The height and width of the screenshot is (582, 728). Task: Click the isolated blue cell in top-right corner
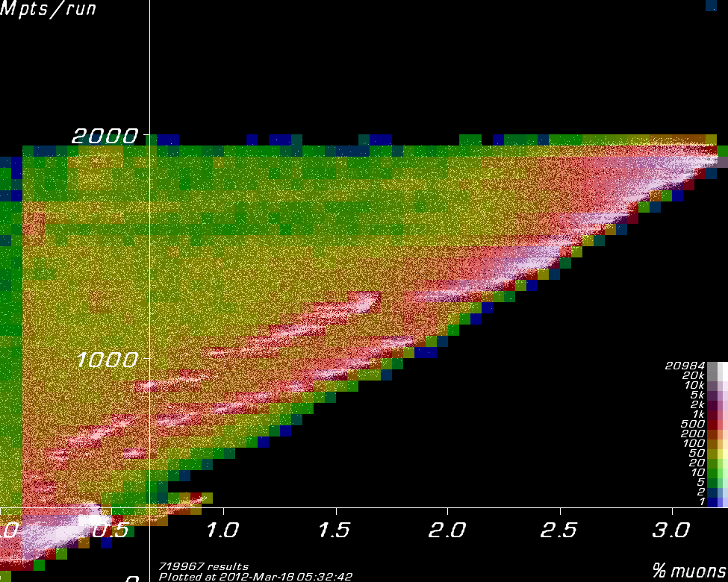(711, 5)
